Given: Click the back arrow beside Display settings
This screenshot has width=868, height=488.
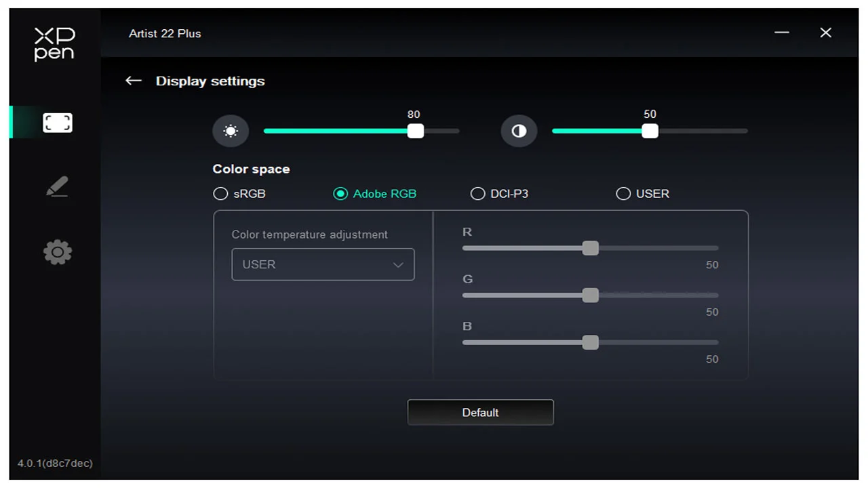Looking at the screenshot, I should pos(134,81).
